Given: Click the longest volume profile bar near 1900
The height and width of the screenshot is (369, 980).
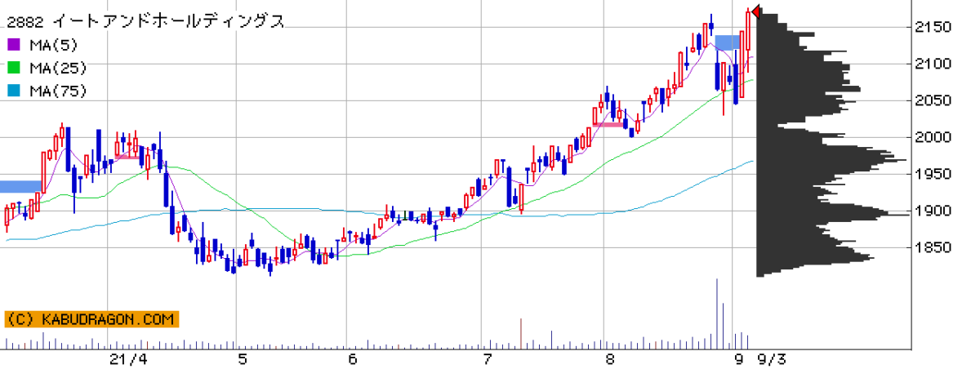Looking at the screenshot, I should [833, 215].
